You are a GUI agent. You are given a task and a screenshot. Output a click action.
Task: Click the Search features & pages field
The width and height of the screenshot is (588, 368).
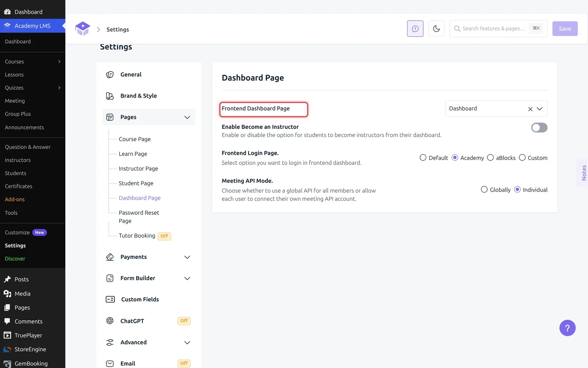(x=498, y=29)
